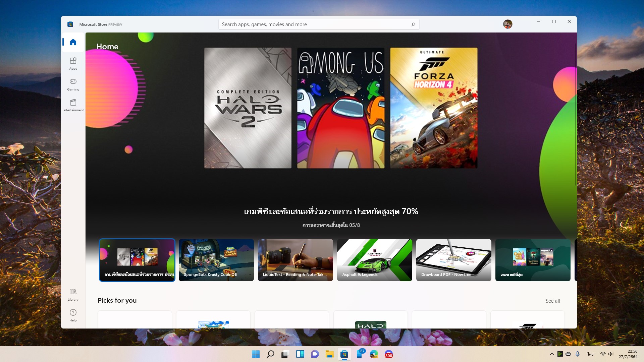Open Widgets on the taskbar
The image size is (644, 362).
(x=300, y=354)
